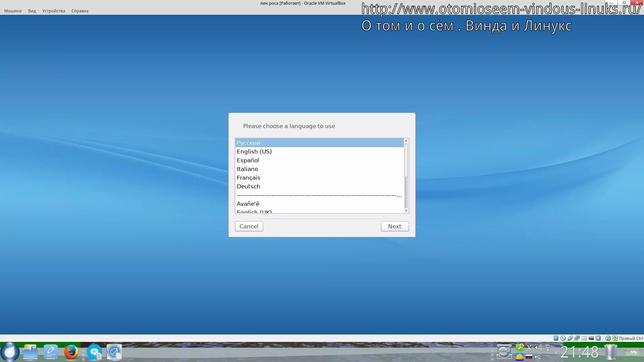Launch the text editor pencil icon

(51, 352)
